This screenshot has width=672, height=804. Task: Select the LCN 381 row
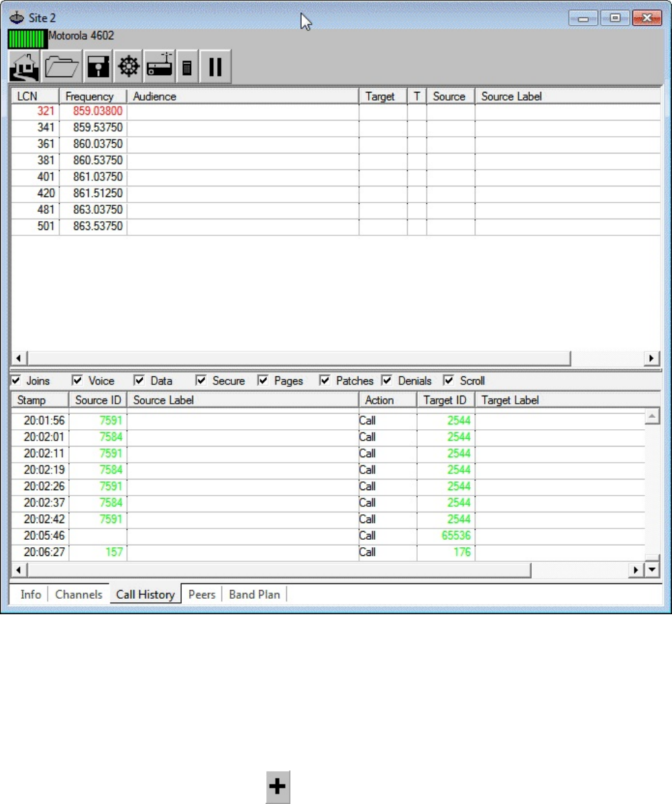[335, 160]
